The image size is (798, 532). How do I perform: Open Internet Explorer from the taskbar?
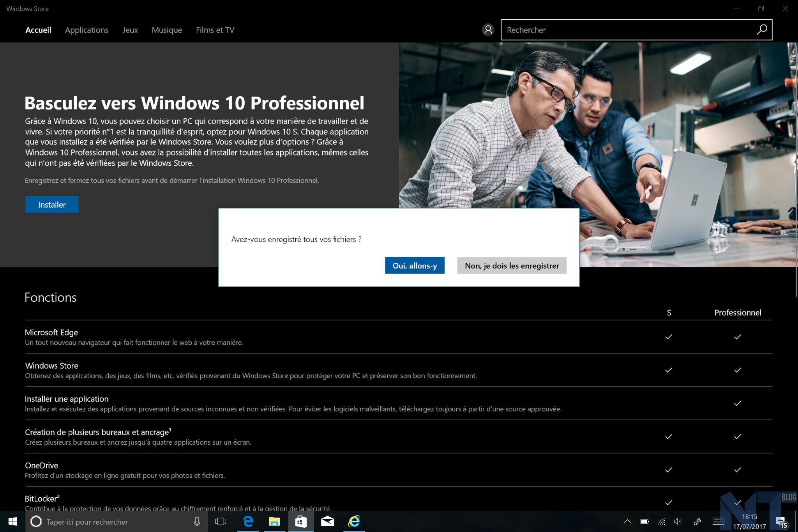(354, 521)
